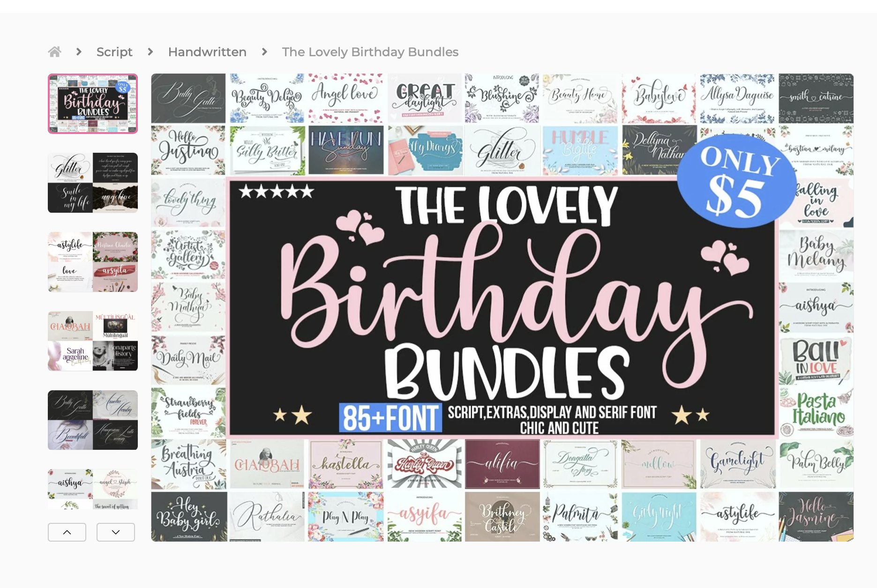Show previous thumbnails with up arrow button
Screen dimensions: 877x588
[67, 532]
